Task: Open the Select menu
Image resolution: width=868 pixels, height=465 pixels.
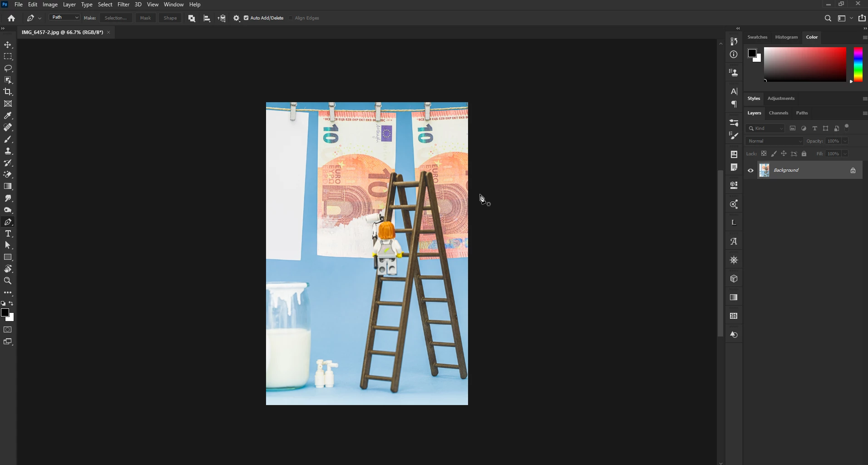Action: [x=105, y=5]
